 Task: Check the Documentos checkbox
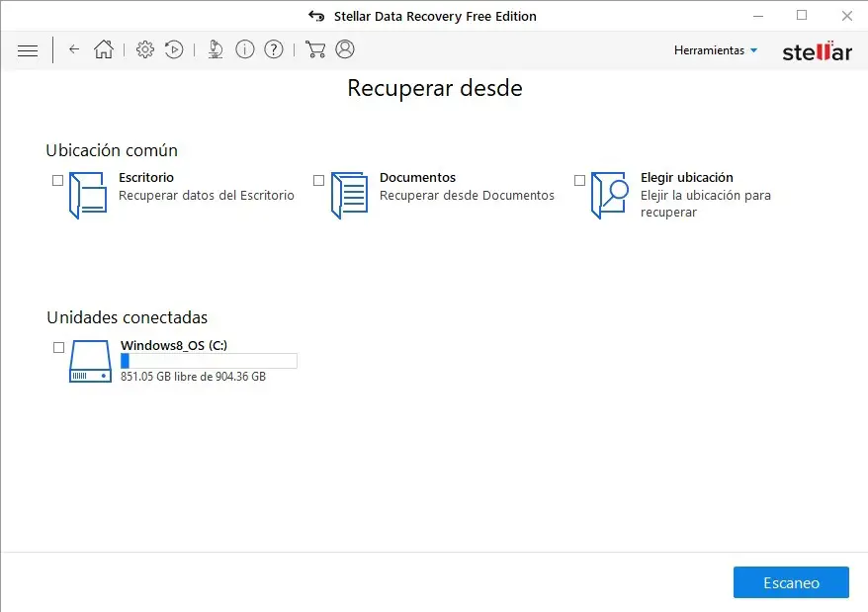pyautogui.click(x=319, y=181)
